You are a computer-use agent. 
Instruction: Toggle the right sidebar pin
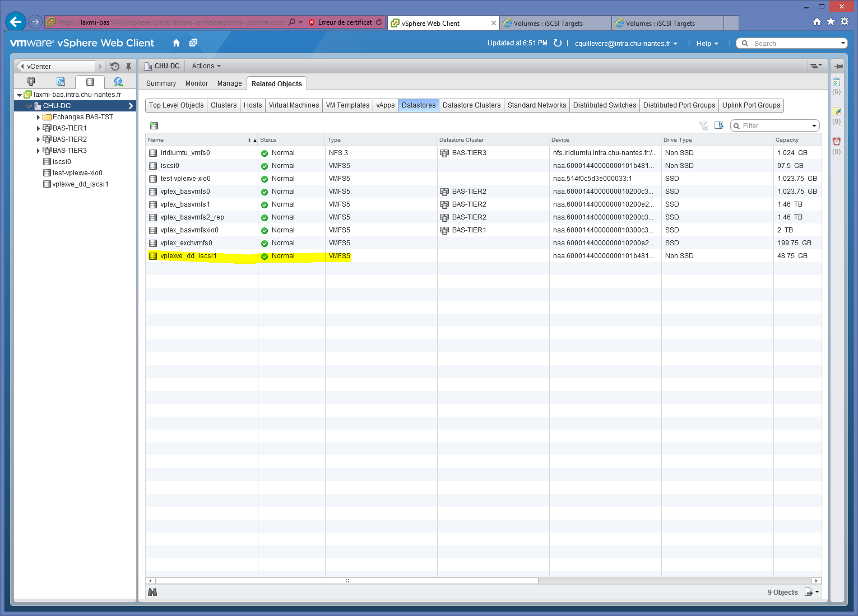(838, 66)
